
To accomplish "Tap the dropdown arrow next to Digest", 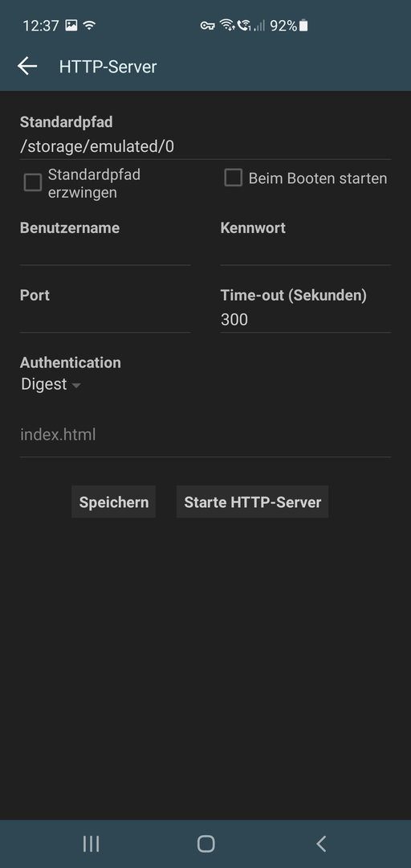I will (76, 385).
